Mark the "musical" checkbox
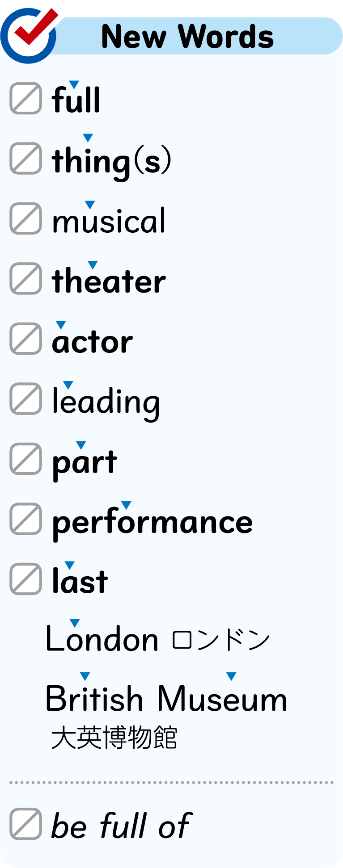The height and width of the screenshot is (868, 343). click(26, 219)
